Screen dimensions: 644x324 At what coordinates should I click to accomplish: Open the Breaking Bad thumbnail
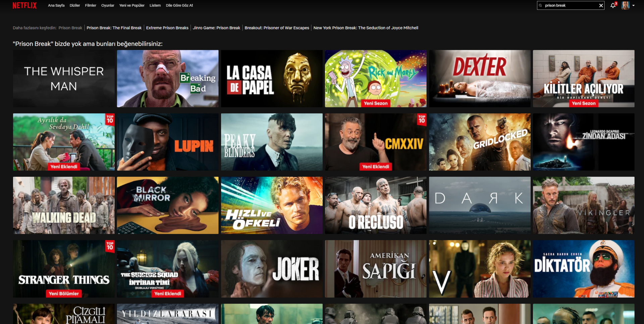click(x=168, y=79)
